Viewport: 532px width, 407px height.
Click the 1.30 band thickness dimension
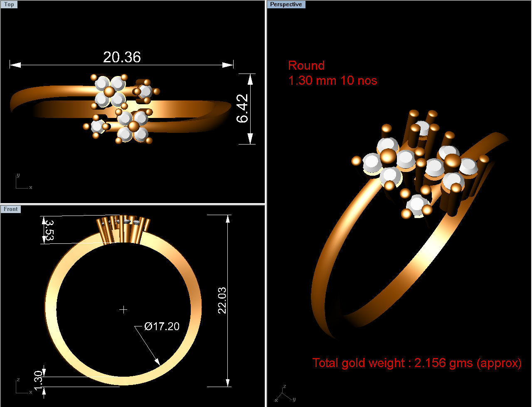point(39,381)
